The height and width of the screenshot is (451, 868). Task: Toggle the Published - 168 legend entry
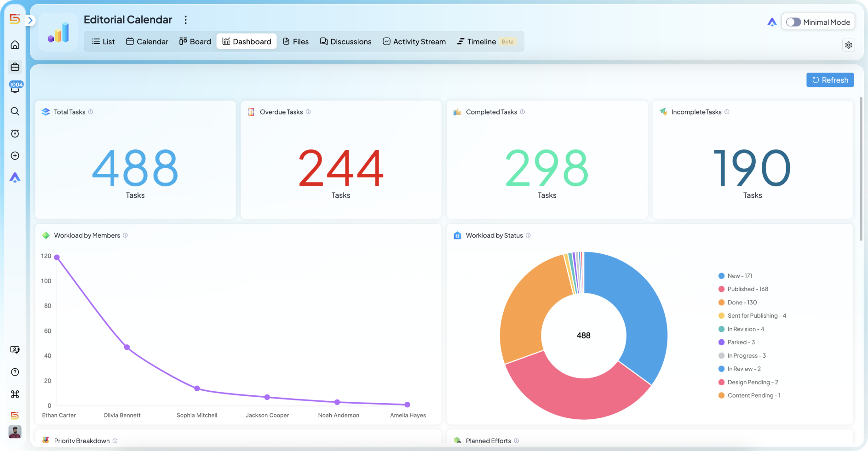743,289
